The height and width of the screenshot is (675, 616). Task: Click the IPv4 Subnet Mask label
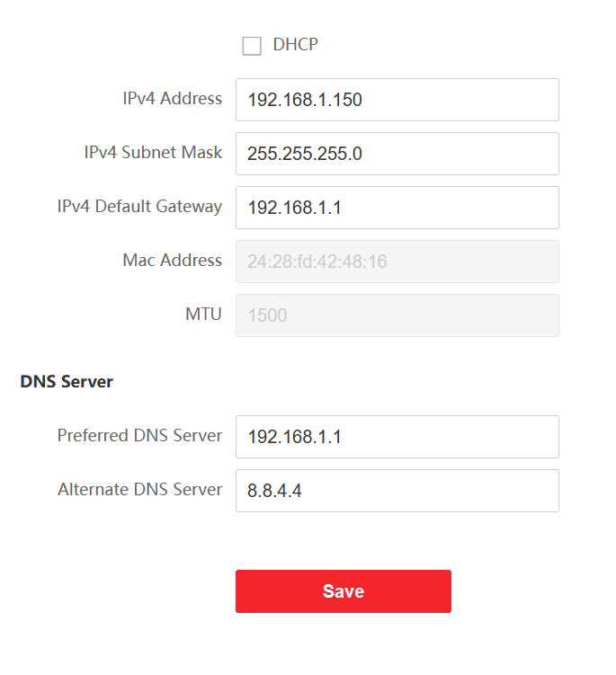pyautogui.click(x=153, y=153)
